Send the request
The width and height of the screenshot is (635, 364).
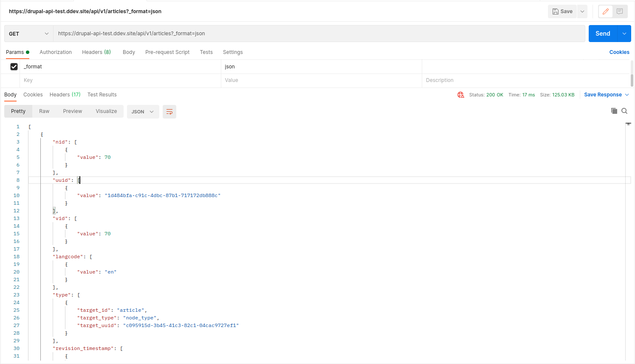[603, 34]
